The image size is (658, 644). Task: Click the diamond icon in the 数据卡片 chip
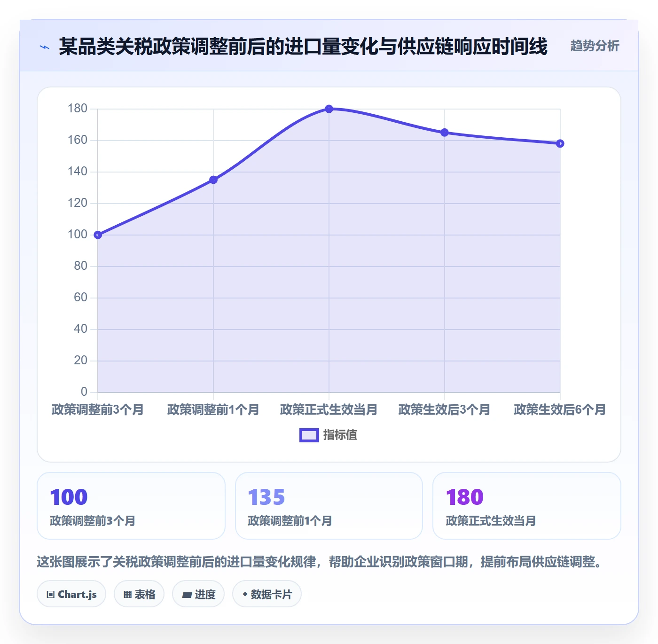pyautogui.click(x=245, y=594)
